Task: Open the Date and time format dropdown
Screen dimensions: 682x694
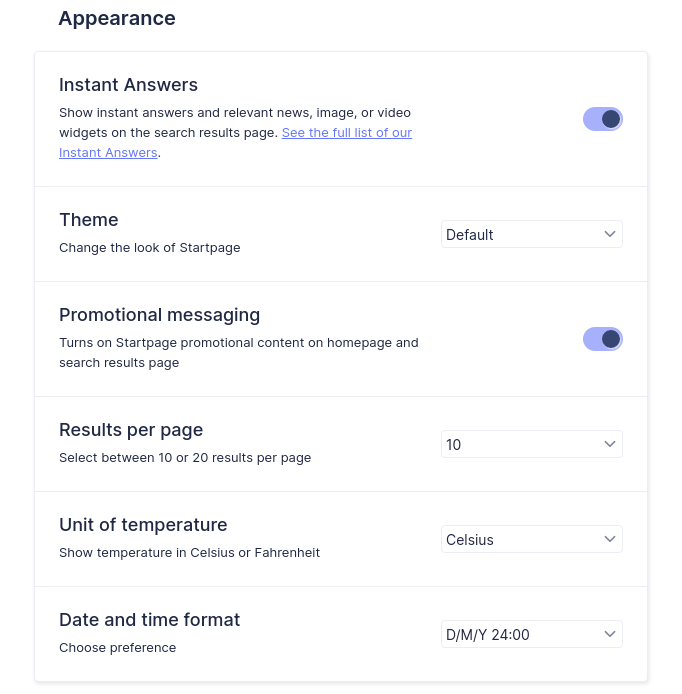Action: point(532,634)
